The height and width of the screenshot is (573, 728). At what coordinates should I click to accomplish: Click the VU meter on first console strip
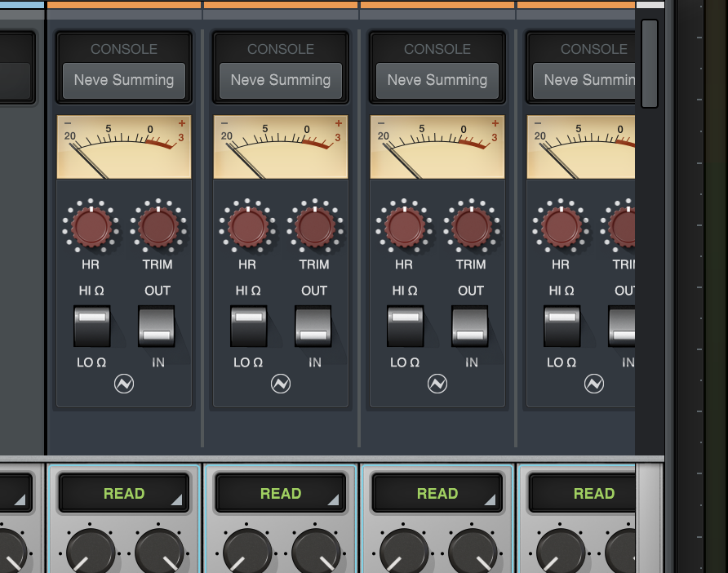[124, 147]
